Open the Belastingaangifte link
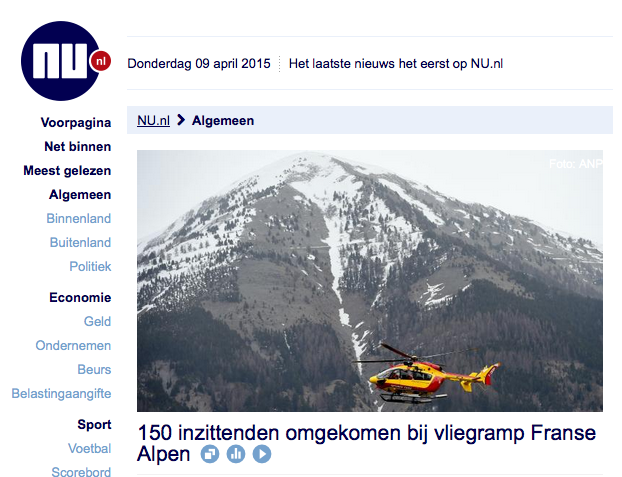This screenshot has height=477, width=622. point(61,394)
